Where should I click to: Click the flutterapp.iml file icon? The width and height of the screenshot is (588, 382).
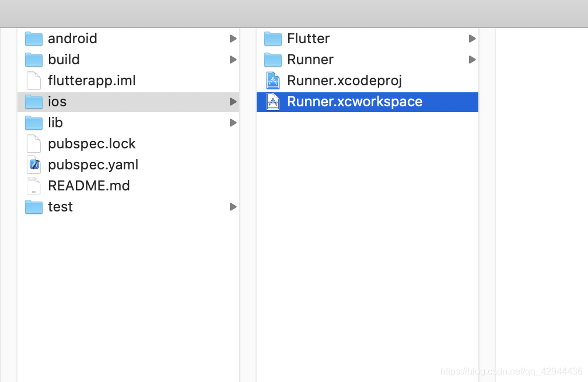pyautogui.click(x=34, y=81)
